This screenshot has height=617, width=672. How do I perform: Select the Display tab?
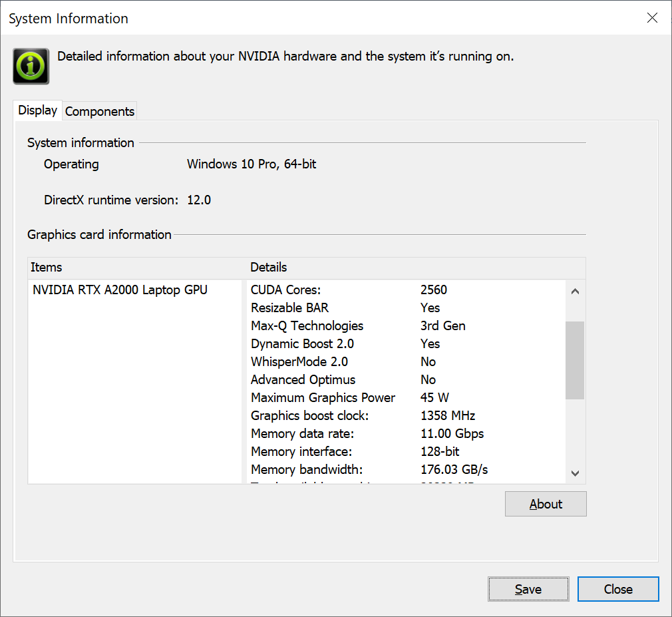[x=38, y=110]
